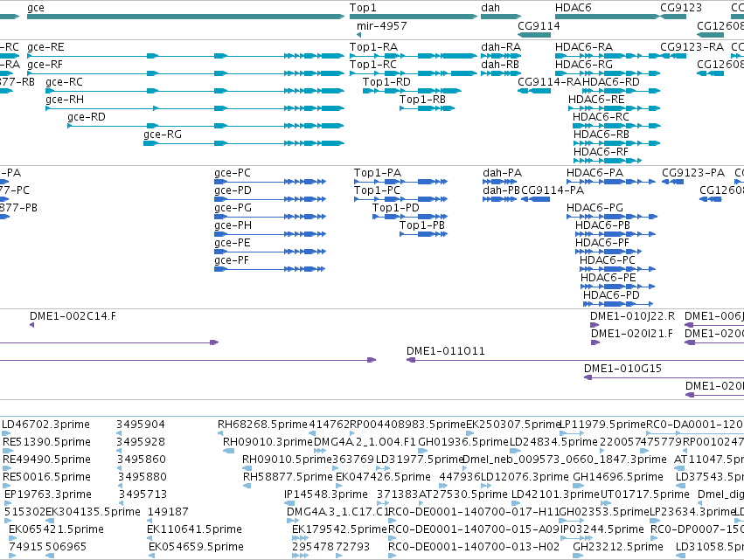
Task: Select the gce-RG transcript label
Action: coord(163,135)
